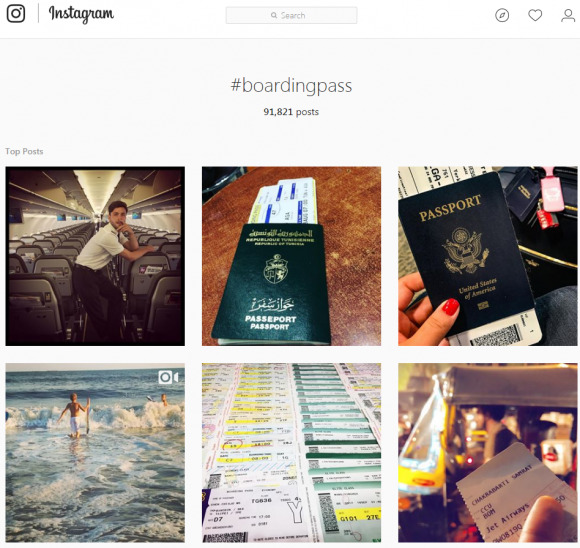Focus the Search input field
Viewport: 580px width, 548px height.
tap(291, 15)
